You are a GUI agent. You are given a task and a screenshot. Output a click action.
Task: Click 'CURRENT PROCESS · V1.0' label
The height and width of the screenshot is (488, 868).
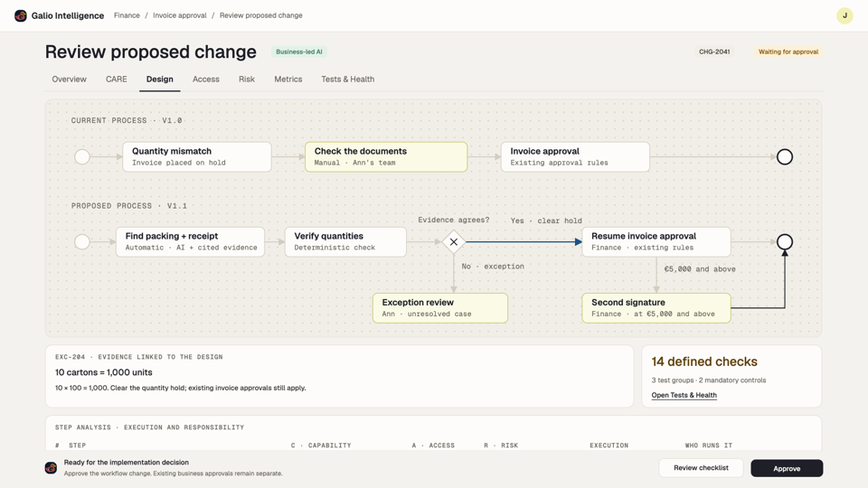coord(127,120)
